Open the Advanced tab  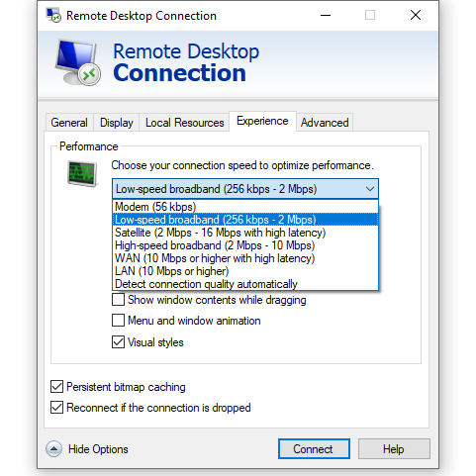(325, 123)
